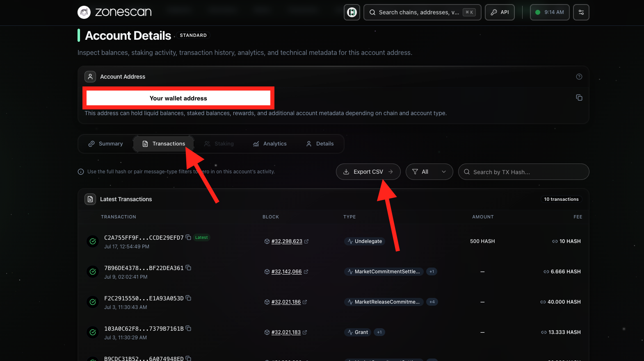Open block #32,021,183 link
This screenshot has width=644, height=361.
[286, 332]
